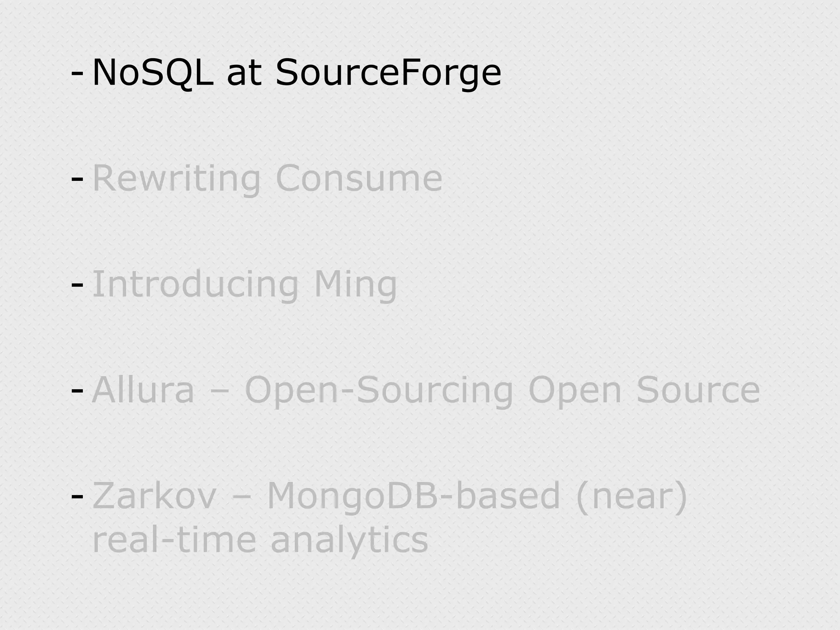Screen dimensions: 840x630
Task: Click the 'Open-Sourcing' word in the Allura line
Action: click(379, 390)
